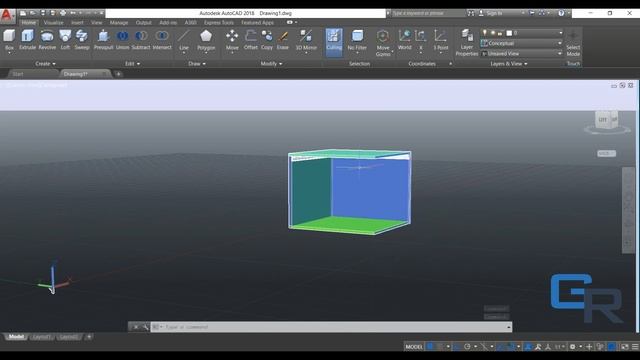Expand the Edit panel dropdown
The width and height of the screenshot is (640, 360).
[x=132, y=64]
